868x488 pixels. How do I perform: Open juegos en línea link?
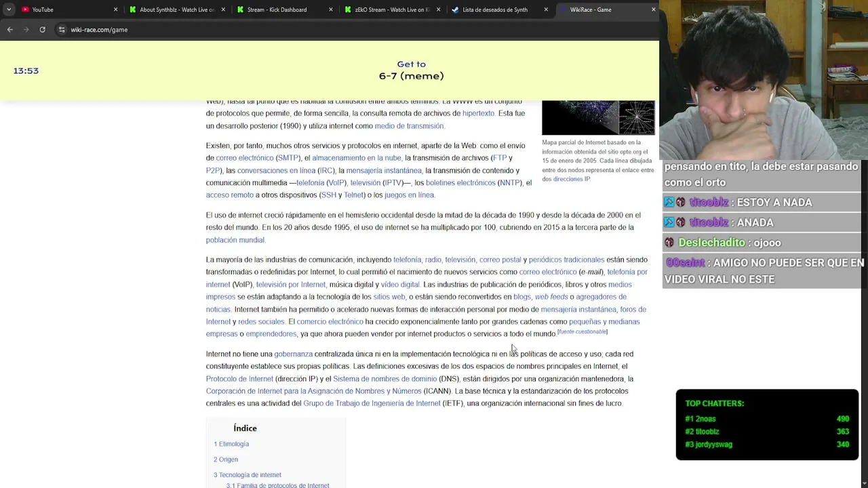[x=409, y=195]
